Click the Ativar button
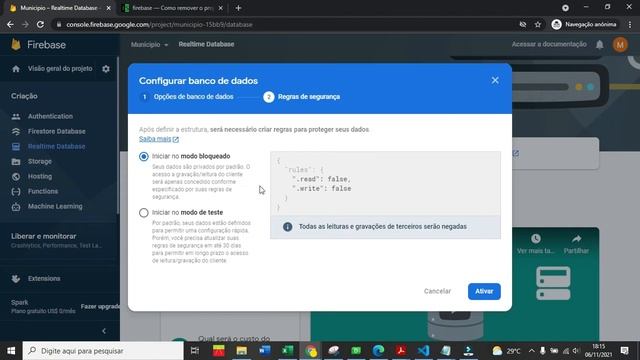Image resolution: width=640 pixels, height=360 pixels. pos(484,291)
